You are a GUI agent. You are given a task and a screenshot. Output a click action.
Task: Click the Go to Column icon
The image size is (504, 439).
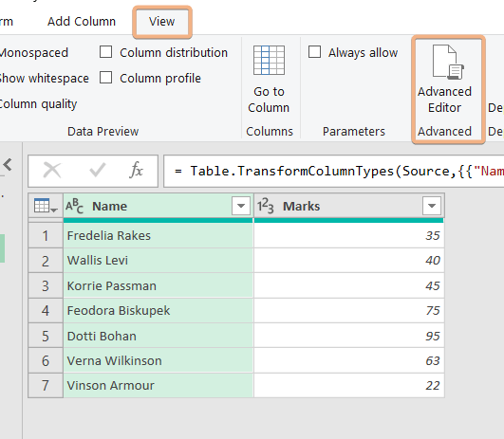269,60
